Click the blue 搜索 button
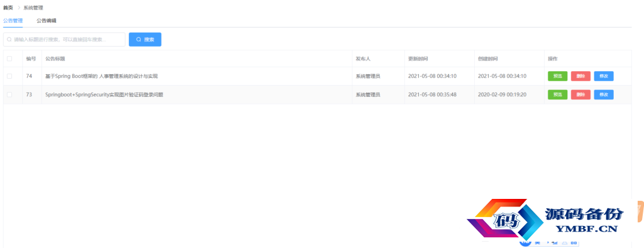The image size is (644, 248). pos(145,40)
